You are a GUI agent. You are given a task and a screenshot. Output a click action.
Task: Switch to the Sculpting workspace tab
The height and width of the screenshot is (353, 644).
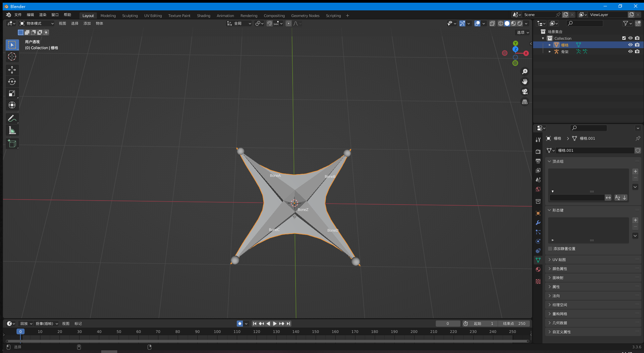click(130, 16)
